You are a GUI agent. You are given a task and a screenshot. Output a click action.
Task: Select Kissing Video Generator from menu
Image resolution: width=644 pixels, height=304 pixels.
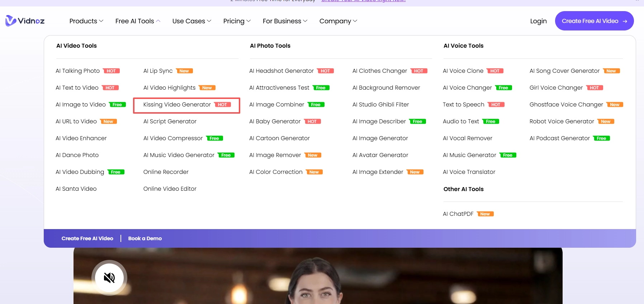(x=177, y=105)
